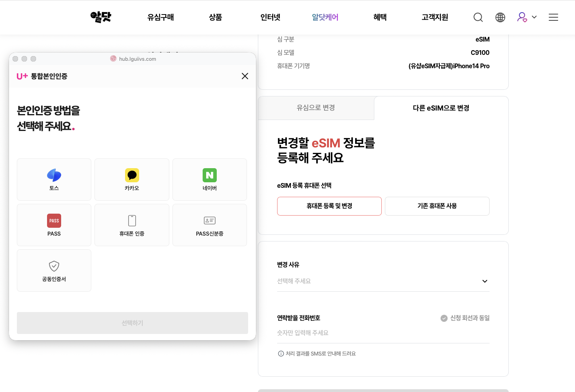Switch to the 유심으로 변경 tab
The height and width of the screenshot is (392, 575).
click(x=316, y=108)
